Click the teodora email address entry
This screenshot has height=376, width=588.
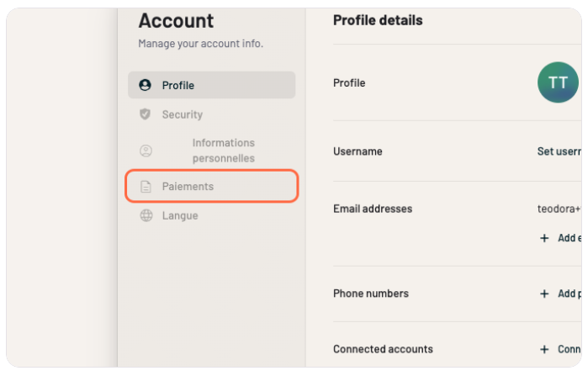click(x=559, y=209)
